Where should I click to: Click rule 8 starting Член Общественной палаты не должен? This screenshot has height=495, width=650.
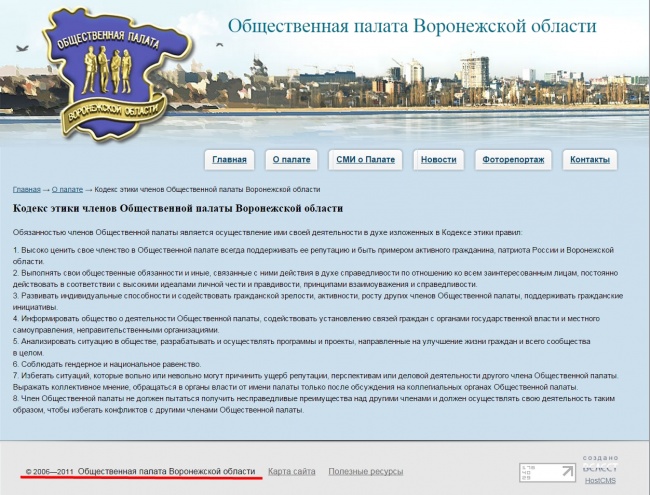[314, 404]
